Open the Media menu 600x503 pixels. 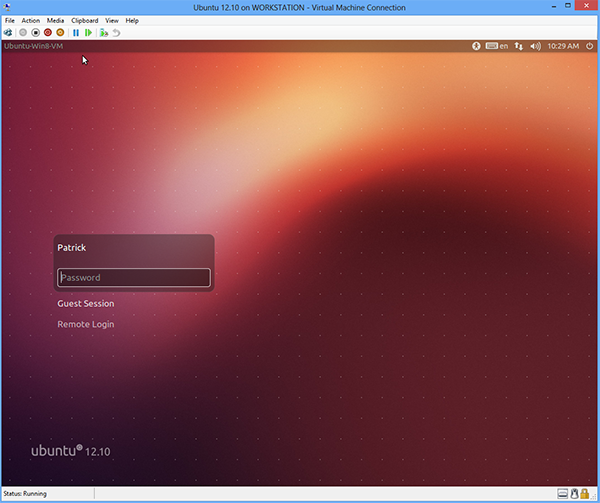click(55, 20)
